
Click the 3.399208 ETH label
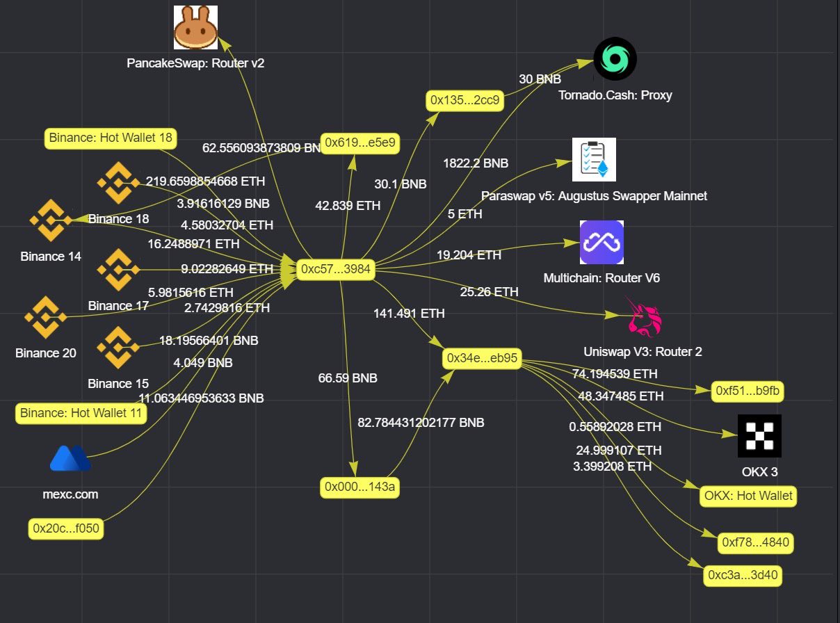click(612, 467)
